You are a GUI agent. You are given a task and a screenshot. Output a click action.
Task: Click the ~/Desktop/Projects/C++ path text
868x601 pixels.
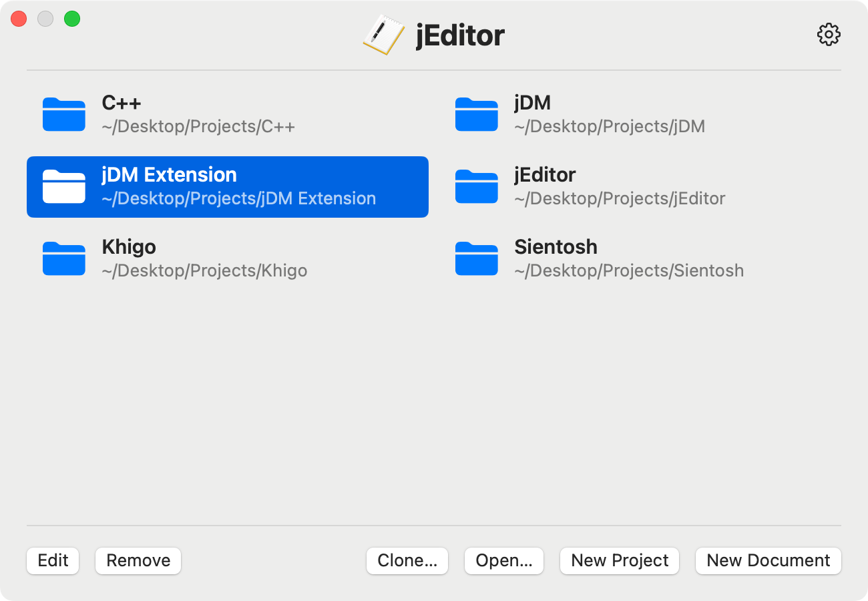point(198,126)
